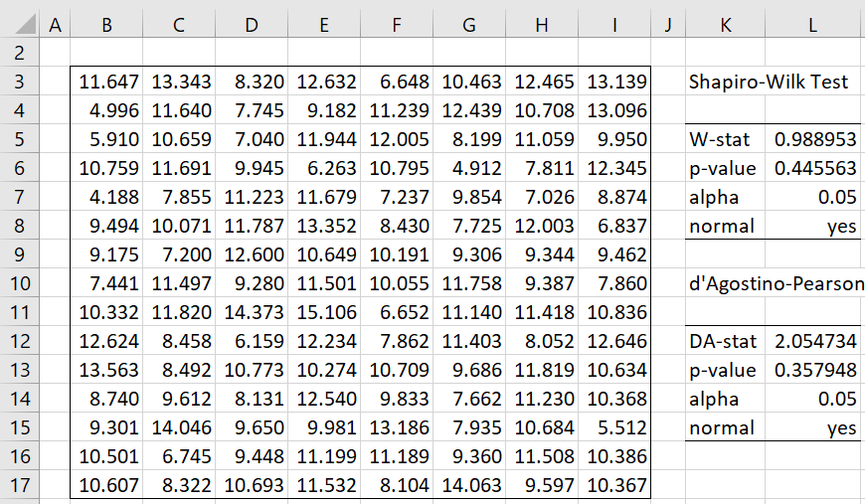Select cell containing 14.046

[179, 427]
